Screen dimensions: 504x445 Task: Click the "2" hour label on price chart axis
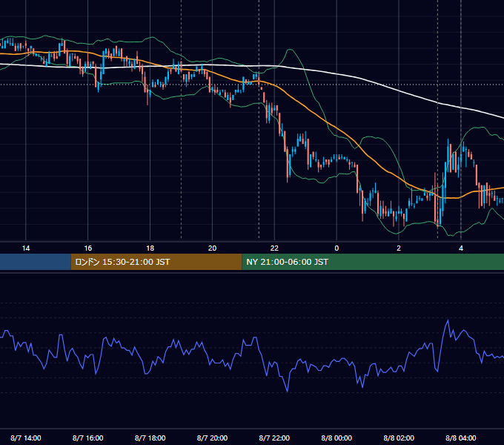coord(399,248)
